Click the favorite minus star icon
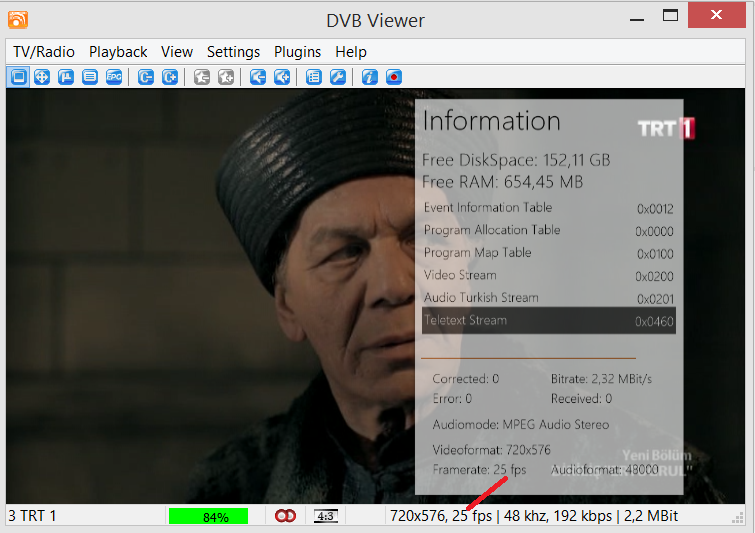 [202, 77]
